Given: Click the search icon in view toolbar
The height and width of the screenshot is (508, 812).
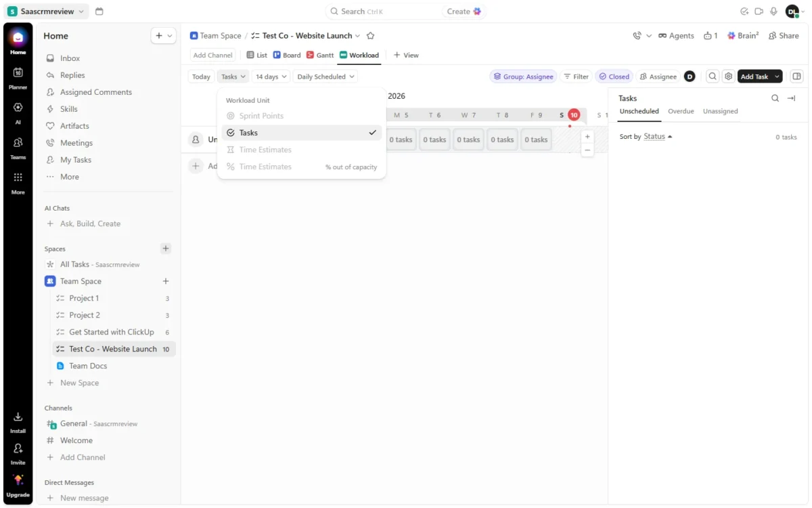Looking at the screenshot, I should (713, 77).
